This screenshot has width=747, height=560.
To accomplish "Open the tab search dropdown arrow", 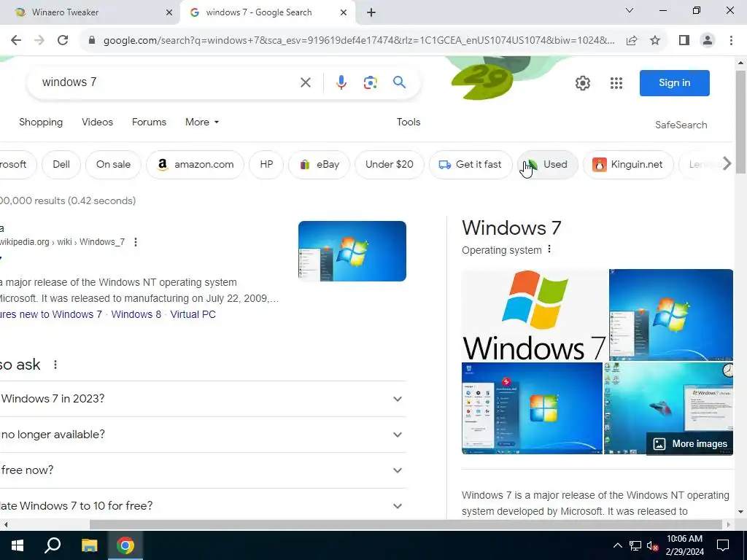I will coord(630,10).
